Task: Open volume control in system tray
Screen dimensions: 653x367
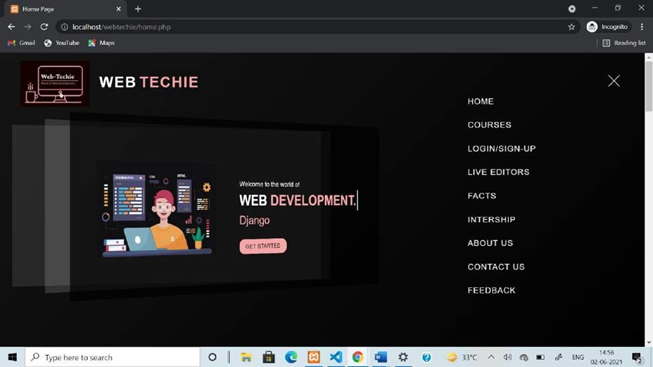Action: click(507, 357)
